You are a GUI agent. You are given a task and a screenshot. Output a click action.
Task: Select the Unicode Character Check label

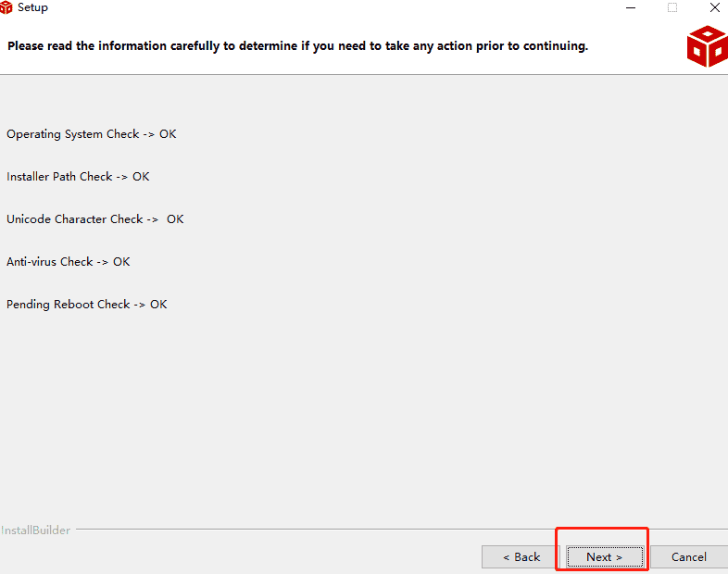coord(75,219)
